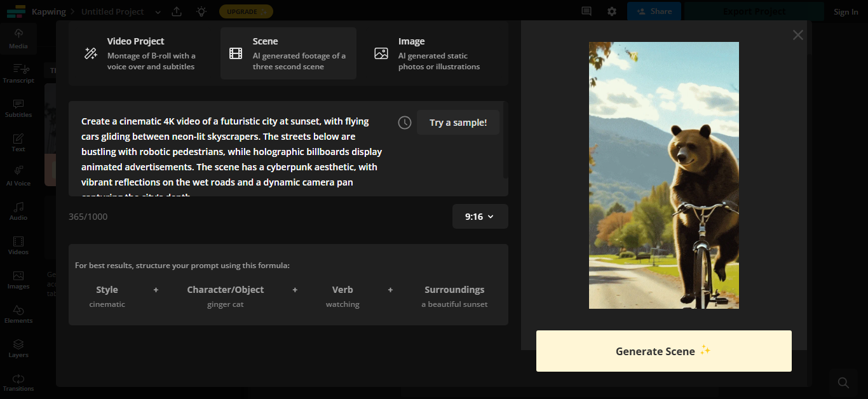Click the Share button
Screen dimensions: 868x399
pos(654,11)
